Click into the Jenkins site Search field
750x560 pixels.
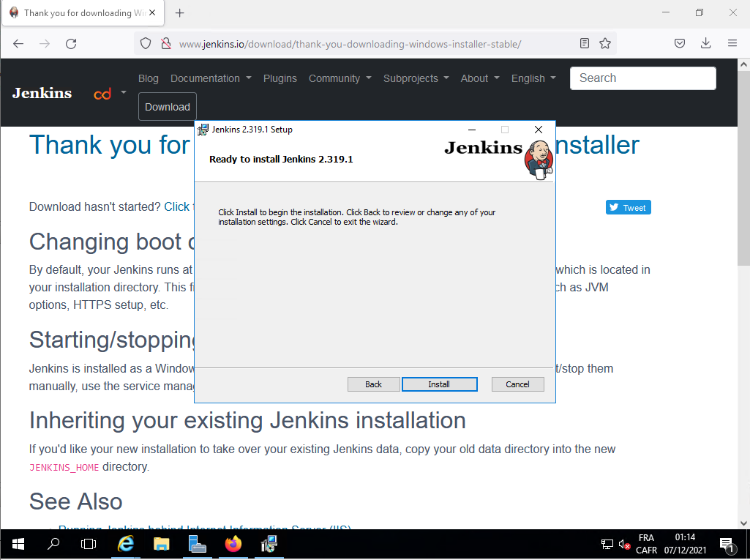pyautogui.click(x=642, y=78)
